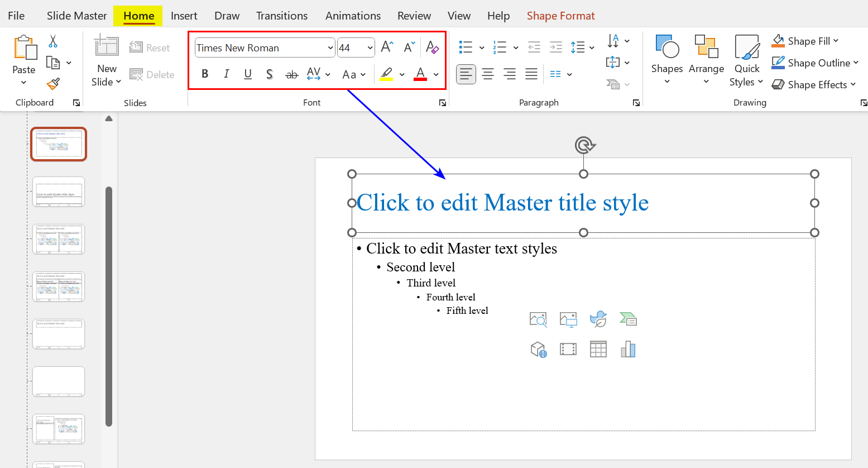Expand the Shape Fill dropdown

pyautogui.click(x=836, y=41)
